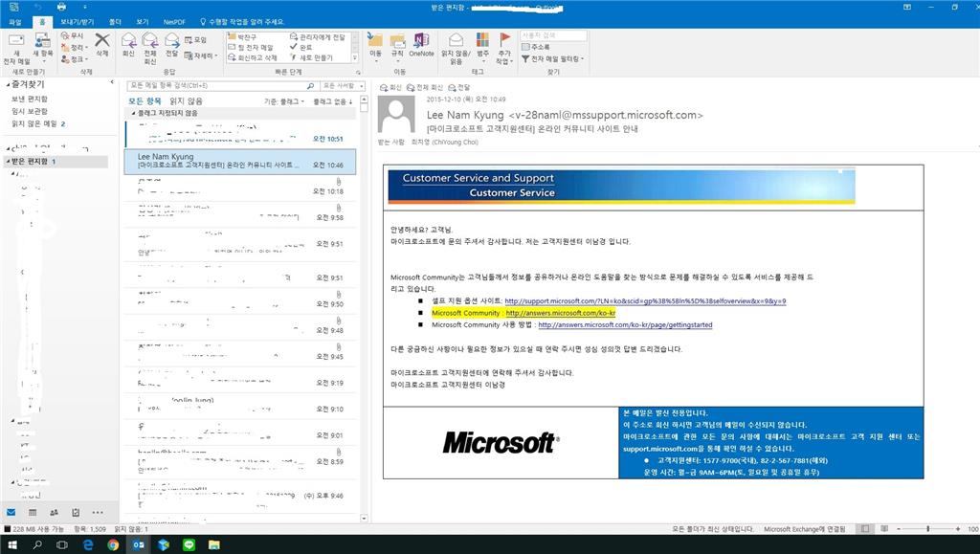Show 모든 항목 in message list

click(x=145, y=100)
